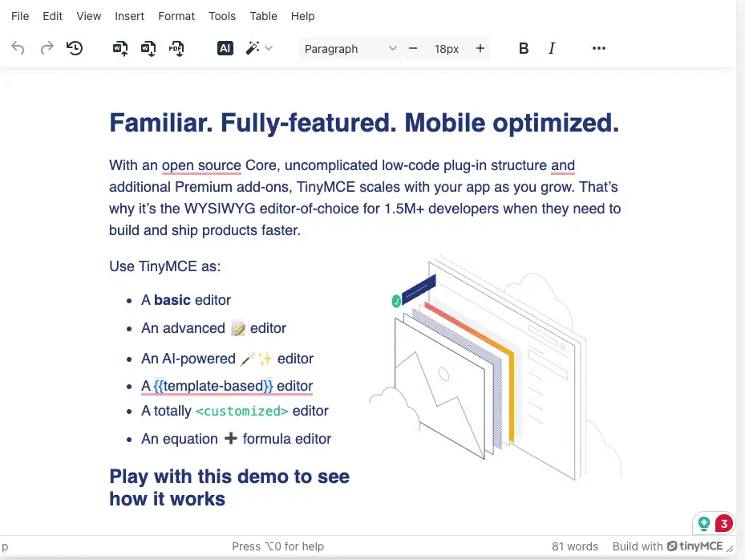Viewport: 745px width, 560px height.
Task: Click the '{{template-based}}' merge tag text
Action: (213, 386)
